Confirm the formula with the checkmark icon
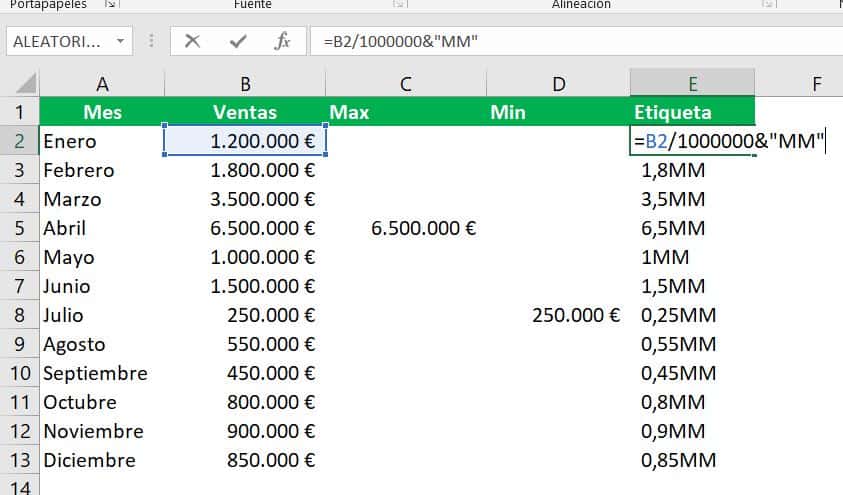The image size is (843, 495). pyautogui.click(x=238, y=41)
